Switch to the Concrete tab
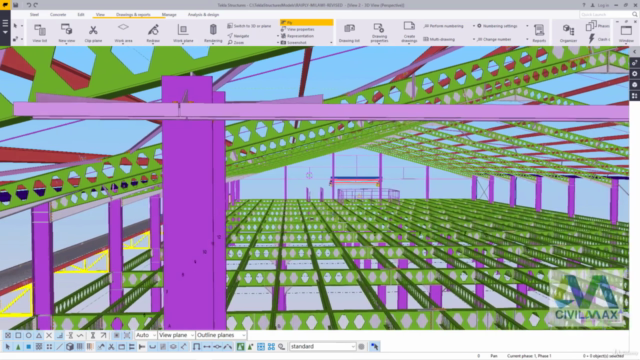 click(x=58, y=14)
